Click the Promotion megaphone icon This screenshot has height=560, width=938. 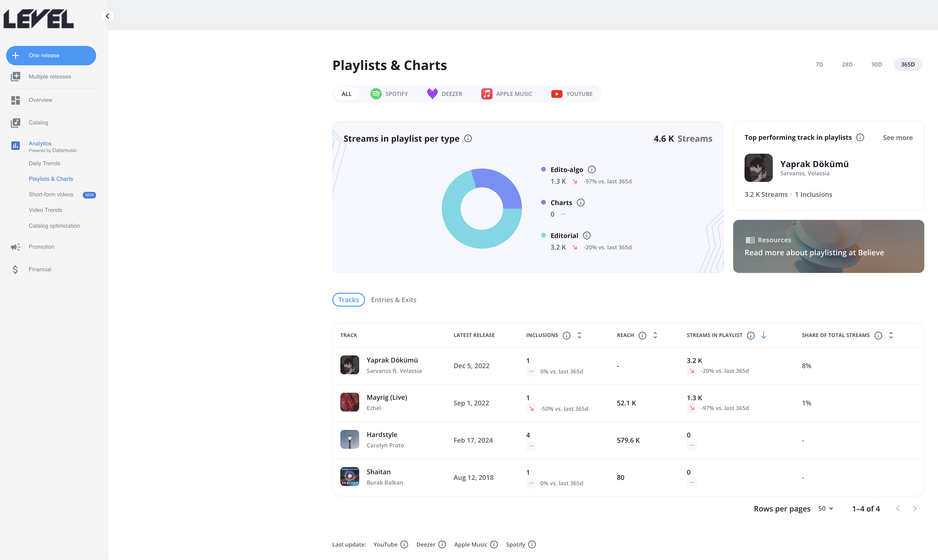tap(16, 247)
